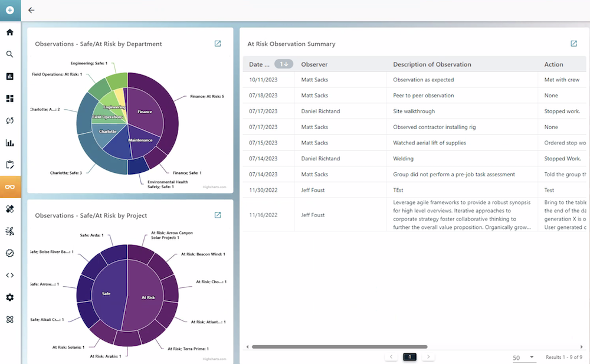Click Daniel Richtand in the Welding row
Image resolution: width=590 pixels, height=364 pixels.
[x=320, y=159]
